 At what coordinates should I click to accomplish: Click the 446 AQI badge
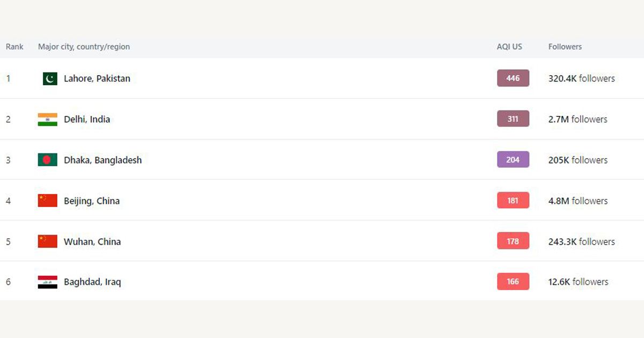pyautogui.click(x=513, y=78)
